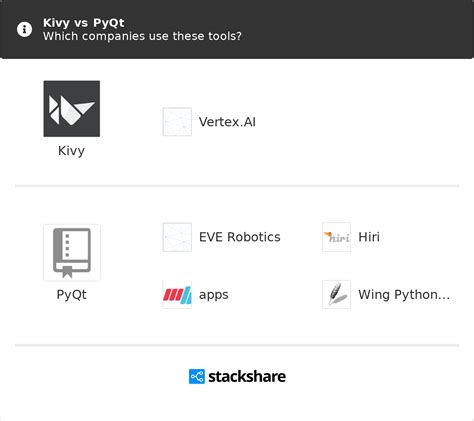474x421 pixels.
Task: Click the Kivy tool name label
Action: tap(71, 151)
